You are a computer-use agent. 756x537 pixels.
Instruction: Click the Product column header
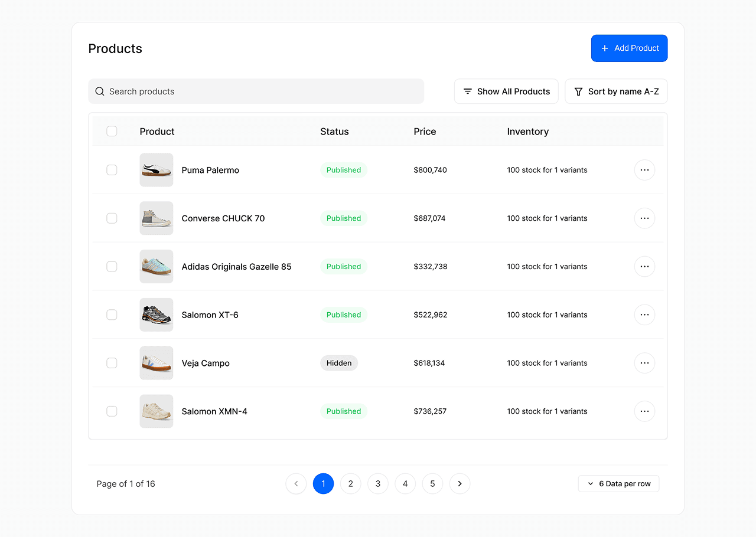(x=157, y=132)
